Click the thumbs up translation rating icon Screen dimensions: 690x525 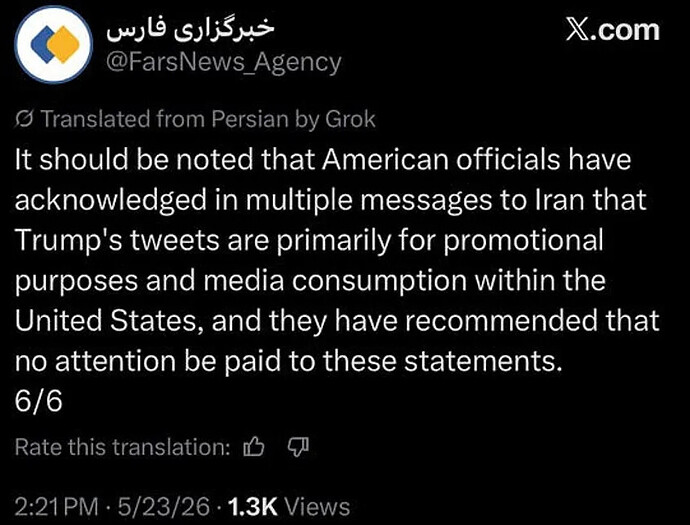254,447
